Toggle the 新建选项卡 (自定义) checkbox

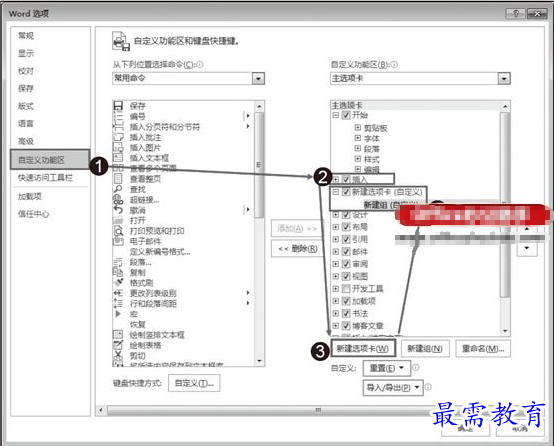(346, 192)
